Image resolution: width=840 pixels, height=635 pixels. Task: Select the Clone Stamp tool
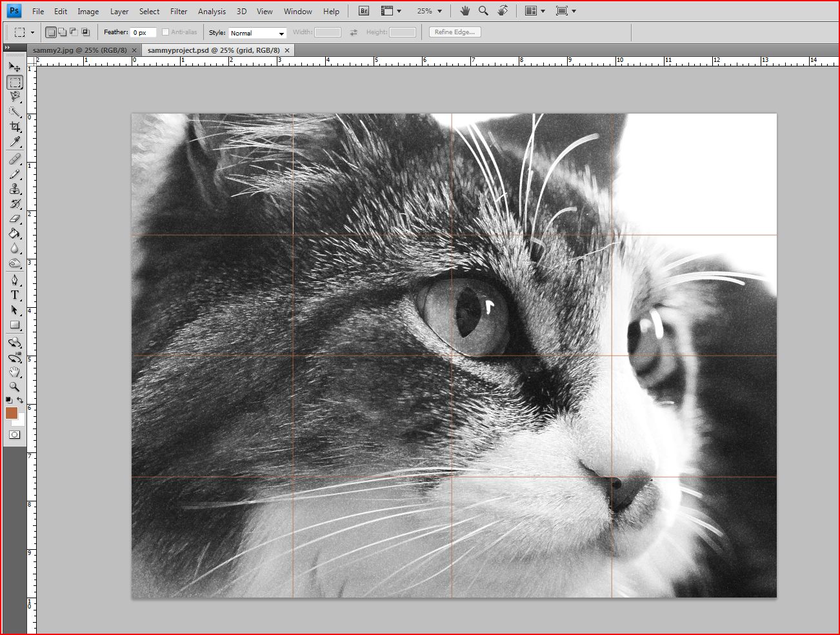pyautogui.click(x=15, y=189)
